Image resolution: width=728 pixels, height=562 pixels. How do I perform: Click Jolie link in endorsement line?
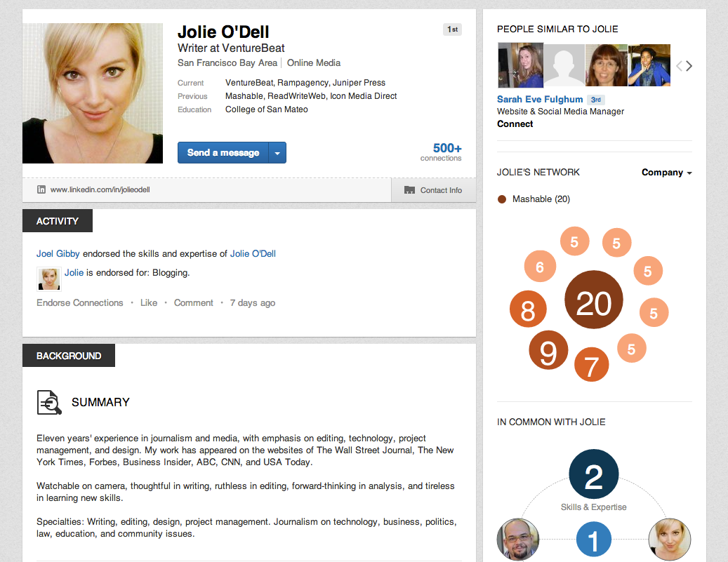74,272
